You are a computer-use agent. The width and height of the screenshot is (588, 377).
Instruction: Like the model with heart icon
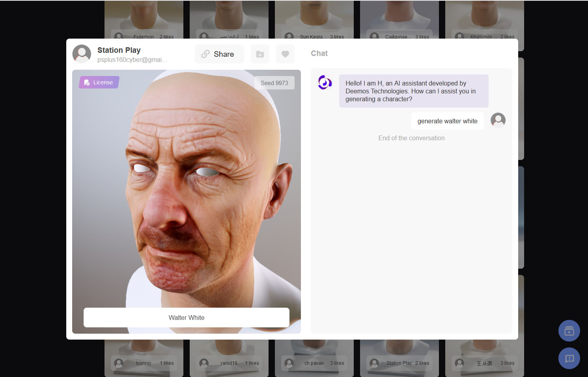pos(285,54)
